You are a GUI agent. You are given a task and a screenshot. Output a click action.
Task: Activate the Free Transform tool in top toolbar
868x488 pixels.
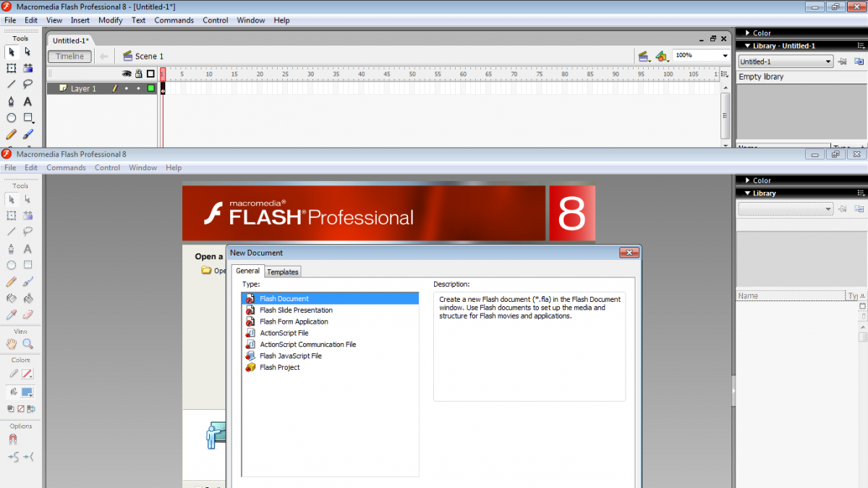coord(12,68)
